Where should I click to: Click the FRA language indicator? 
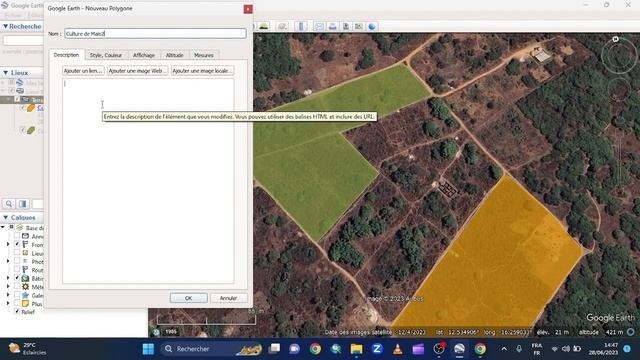coord(537,349)
